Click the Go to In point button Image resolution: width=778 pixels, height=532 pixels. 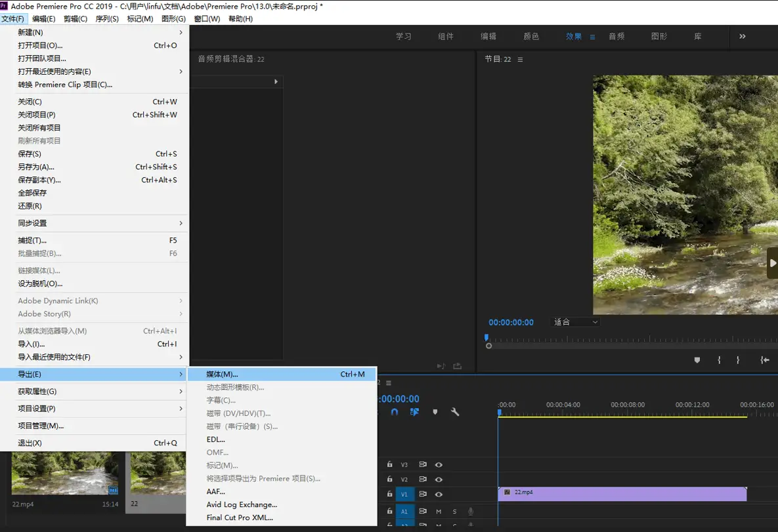tap(765, 360)
